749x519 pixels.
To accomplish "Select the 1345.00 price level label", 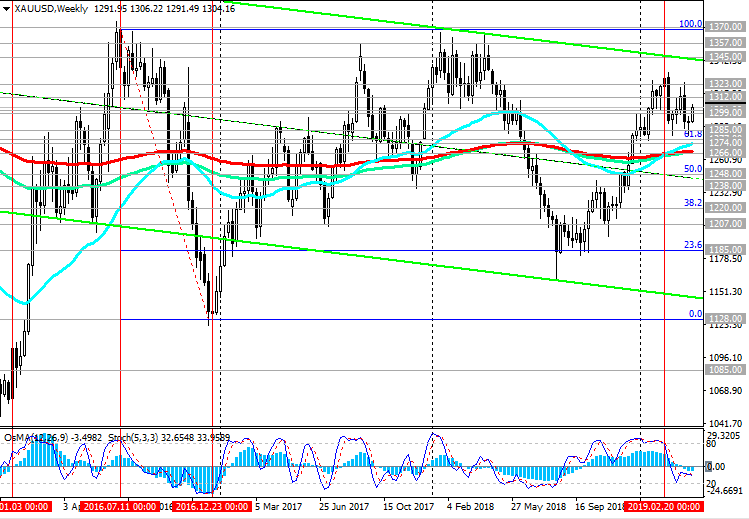I will click(726, 57).
